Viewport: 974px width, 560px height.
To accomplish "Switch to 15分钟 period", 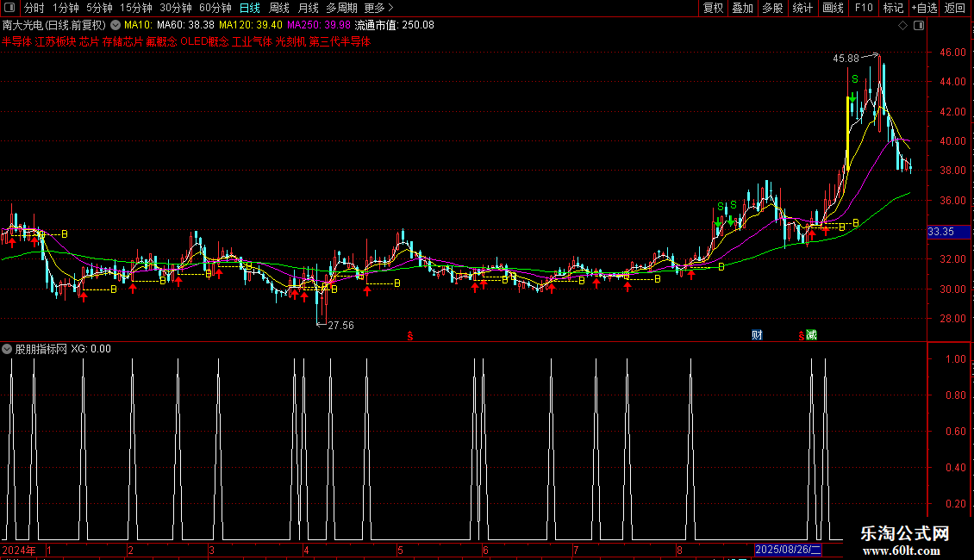I will (x=136, y=8).
